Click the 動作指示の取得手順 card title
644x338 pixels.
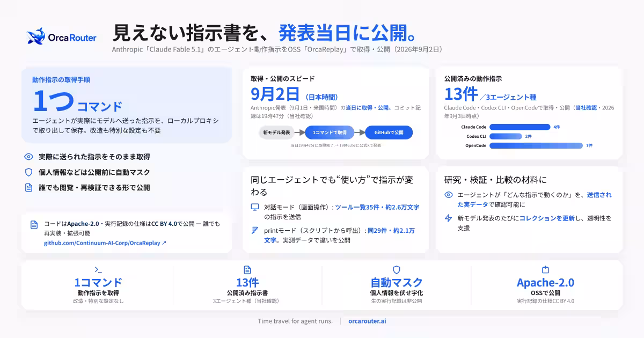(61, 79)
